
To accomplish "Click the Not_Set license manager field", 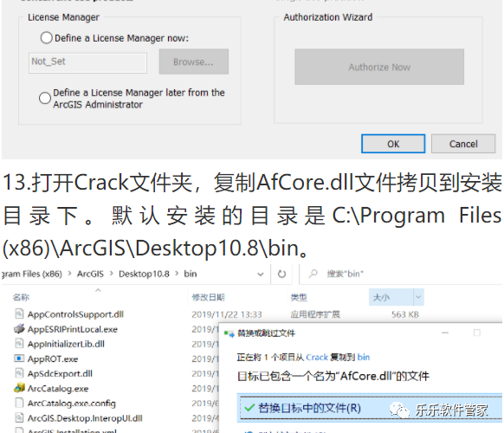I will [87, 62].
